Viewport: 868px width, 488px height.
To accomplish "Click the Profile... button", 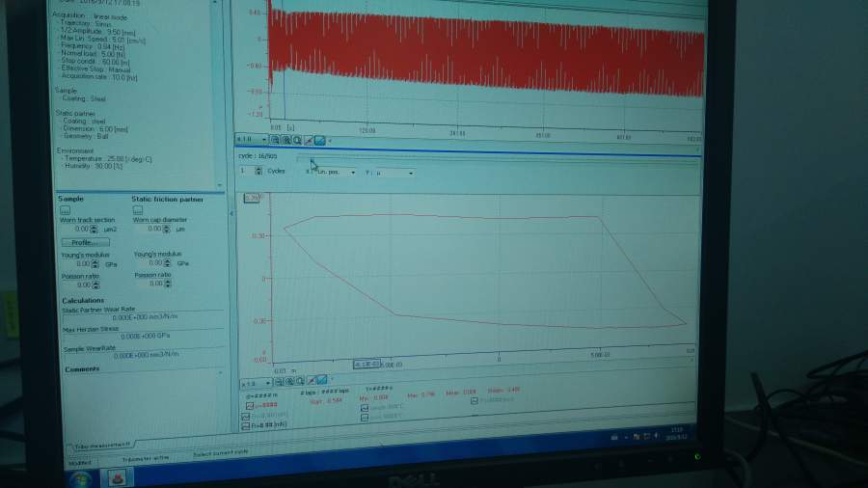I will tap(86, 242).
